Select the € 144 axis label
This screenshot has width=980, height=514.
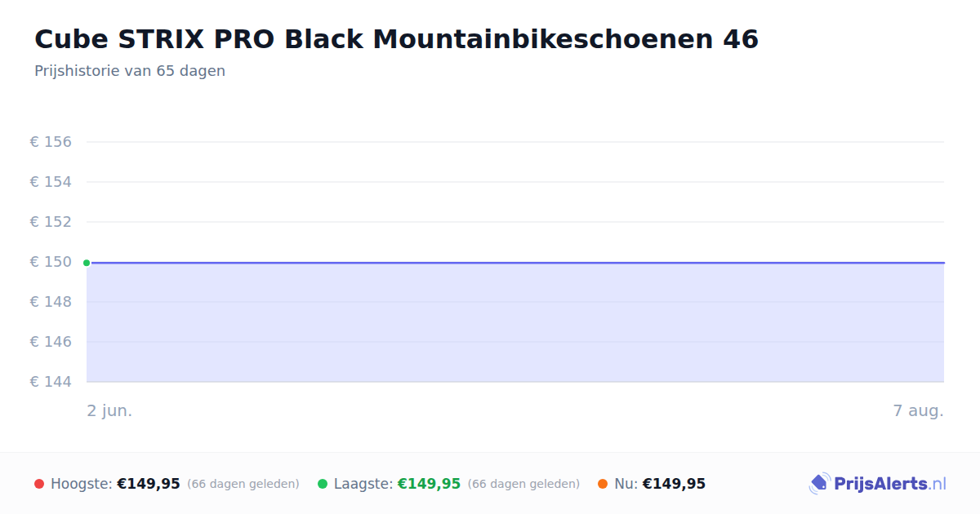(x=51, y=382)
